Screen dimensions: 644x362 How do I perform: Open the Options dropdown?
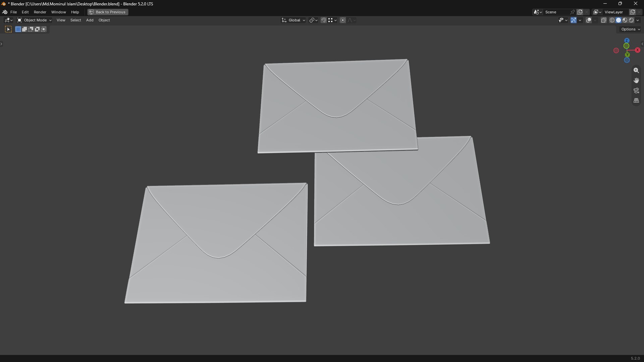[x=631, y=29]
